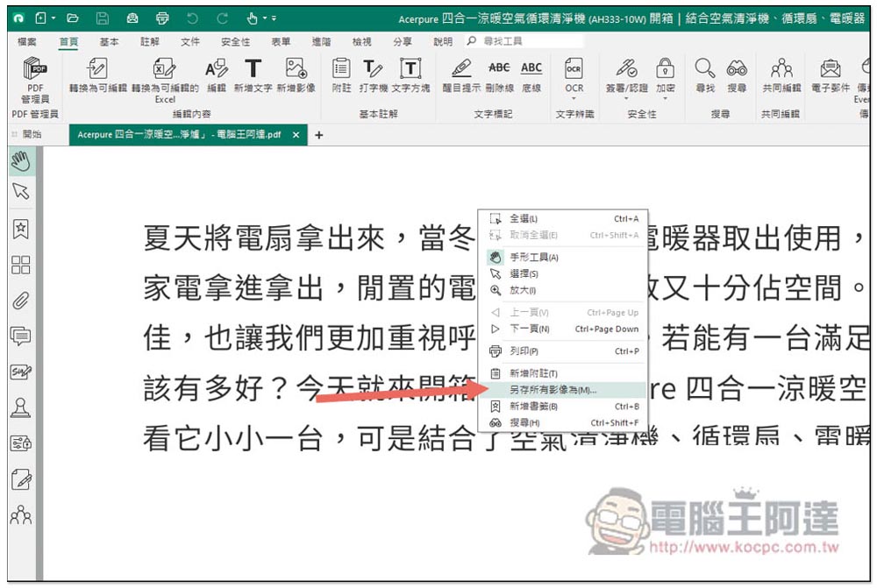Screen dimensions: 877x588
Task: Open the bookmarks panel in sidebar
Action: [x=21, y=229]
